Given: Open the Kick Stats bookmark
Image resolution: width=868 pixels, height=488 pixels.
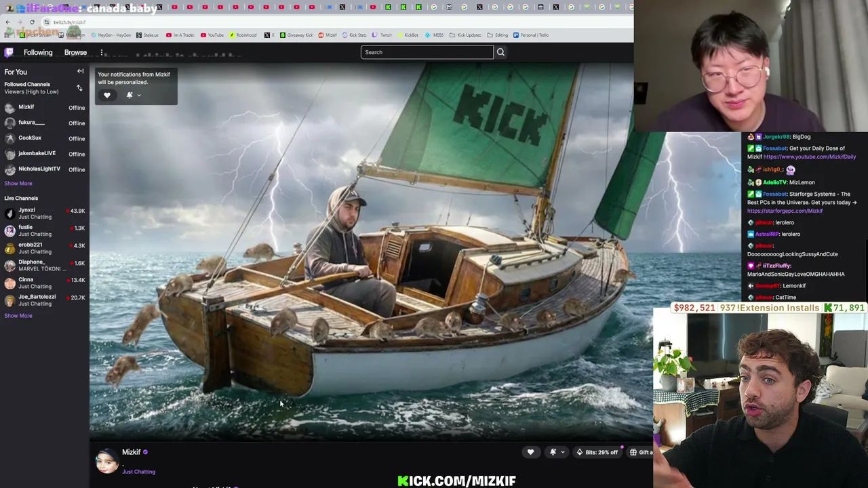Looking at the screenshot, I should [354, 35].
